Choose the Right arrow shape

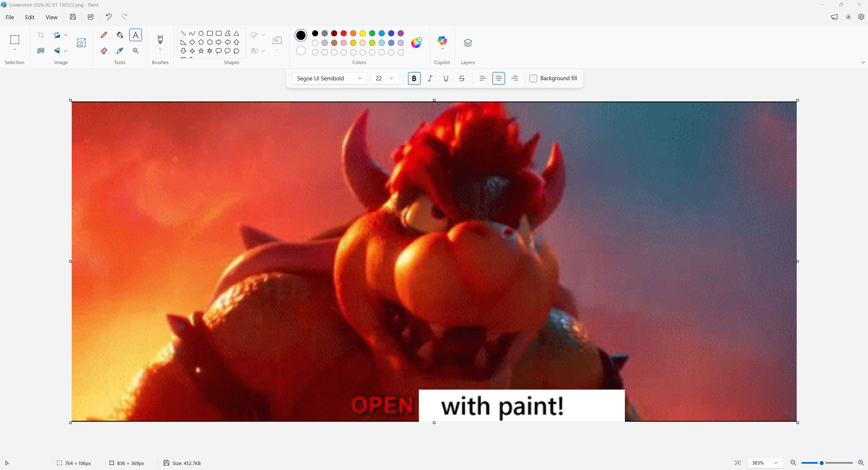click(219, 42)
